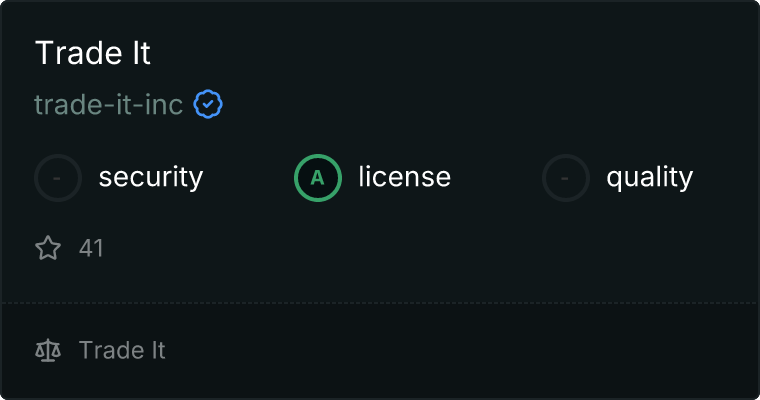Click the Trade It license text in footer
The height and width of the screenshot is (400, 760).
point(122,350)
